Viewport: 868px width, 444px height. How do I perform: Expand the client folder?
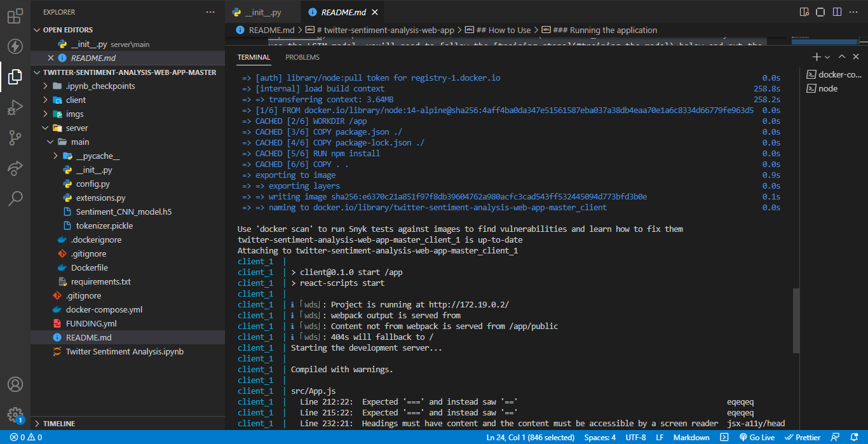point(127,100)
